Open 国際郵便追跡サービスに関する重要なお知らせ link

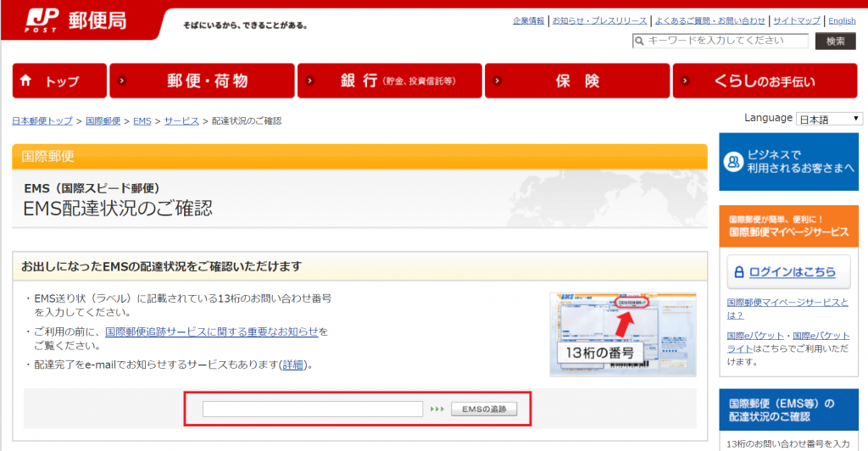click(211, 331)
